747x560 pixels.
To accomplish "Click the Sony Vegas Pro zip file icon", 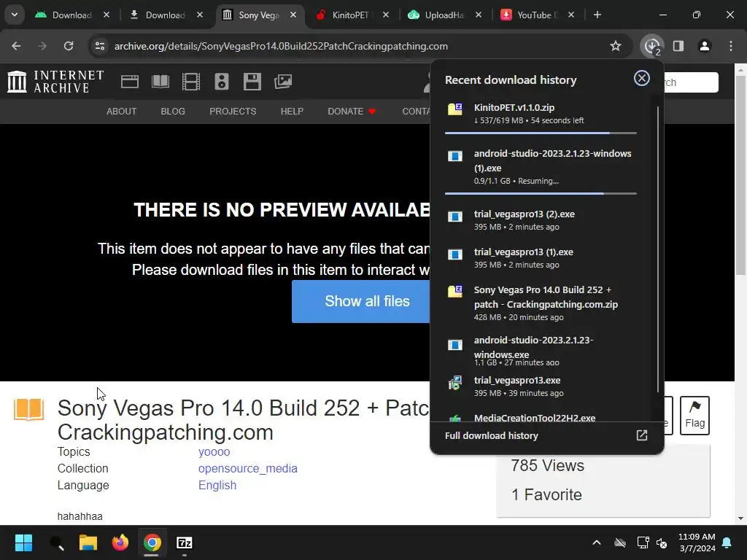I will pos(455,291).
